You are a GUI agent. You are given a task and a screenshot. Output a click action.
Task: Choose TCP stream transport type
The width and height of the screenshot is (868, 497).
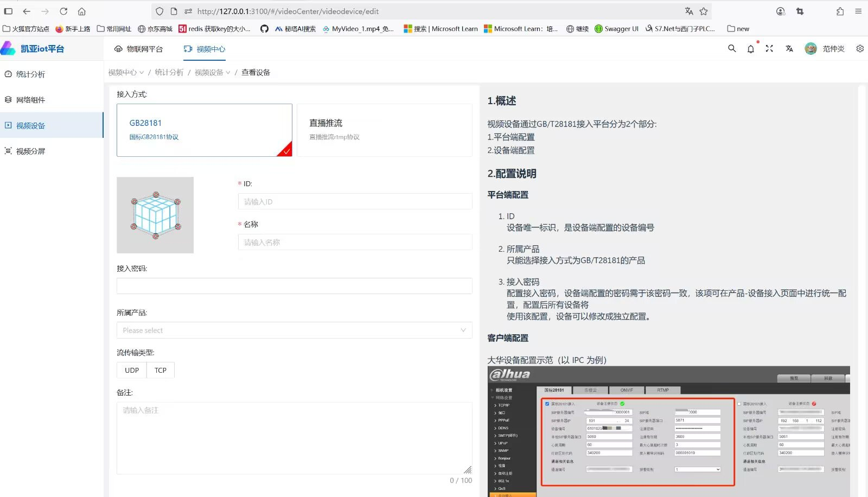[x=160, y=370]
